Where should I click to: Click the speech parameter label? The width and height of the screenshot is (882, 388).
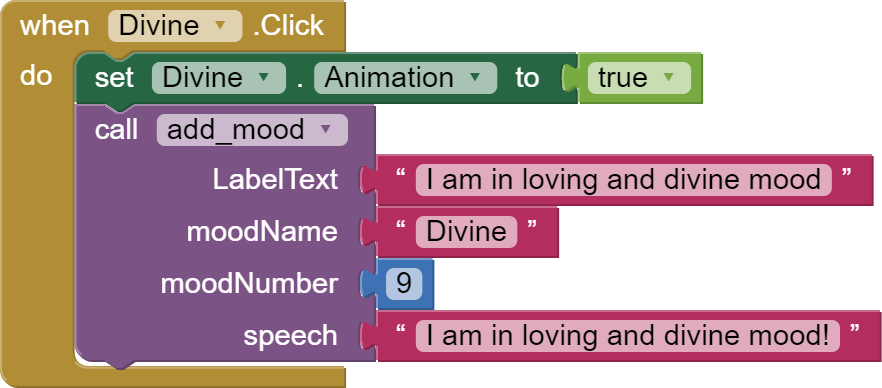point(290,336)
